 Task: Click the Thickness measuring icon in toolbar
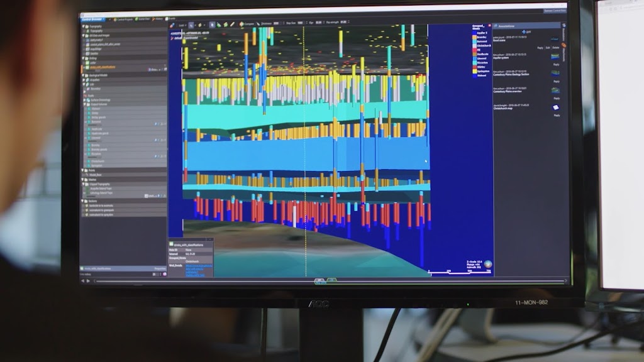[258, 24]
